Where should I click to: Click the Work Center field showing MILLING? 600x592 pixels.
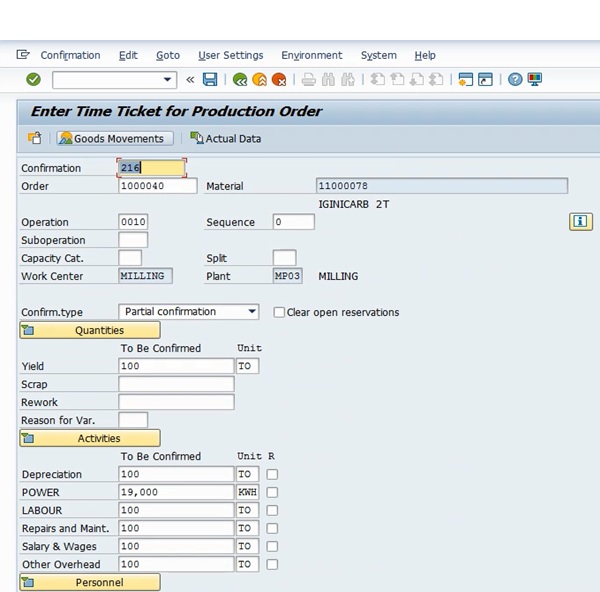145,276
